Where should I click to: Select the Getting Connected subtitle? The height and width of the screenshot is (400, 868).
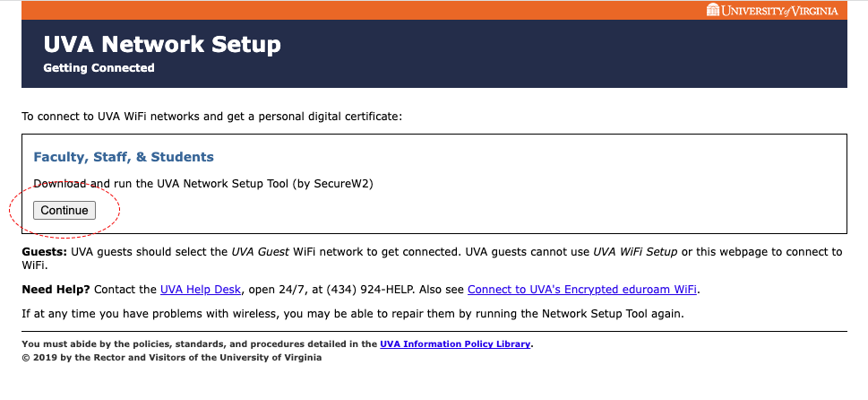pos(99,68)
